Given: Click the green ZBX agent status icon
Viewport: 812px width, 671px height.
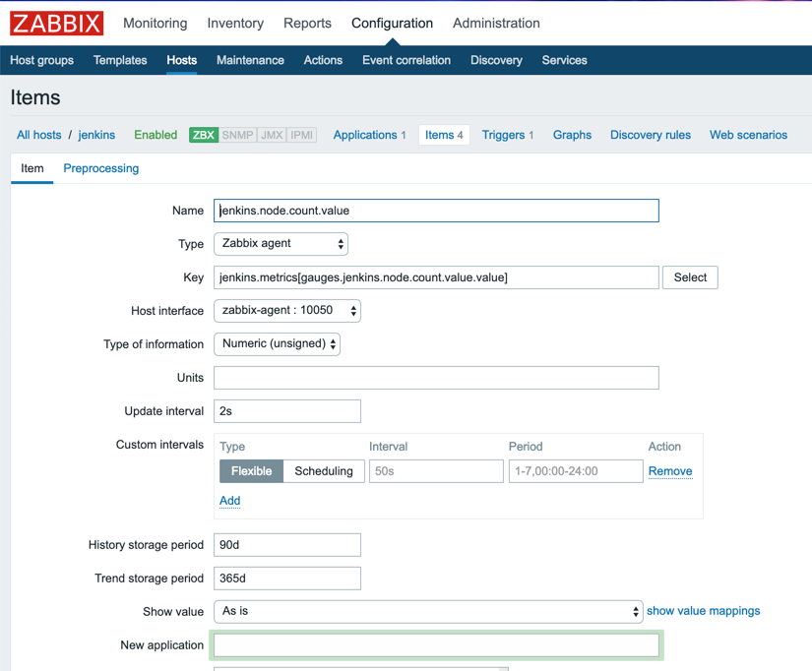Looking at the screenshot, I should (x=203, y=134).
